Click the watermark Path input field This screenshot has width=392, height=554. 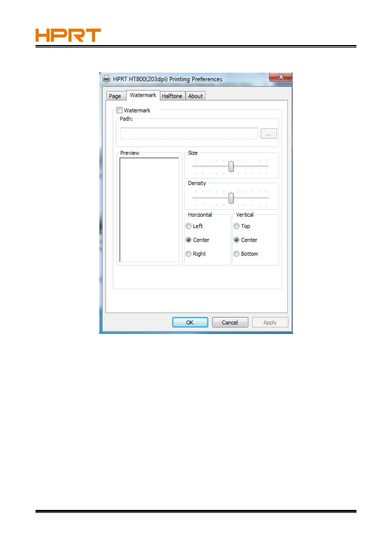189,133
